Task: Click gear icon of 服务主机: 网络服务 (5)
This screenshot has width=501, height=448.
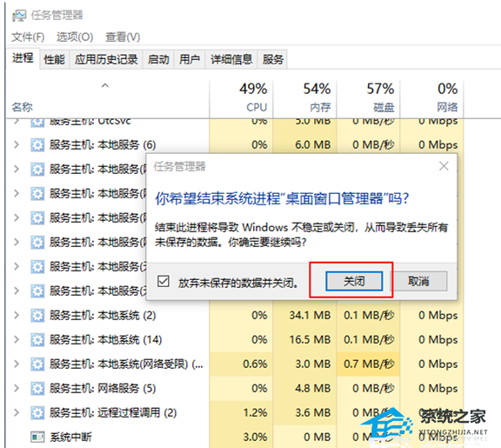Action: pos(37,389)
